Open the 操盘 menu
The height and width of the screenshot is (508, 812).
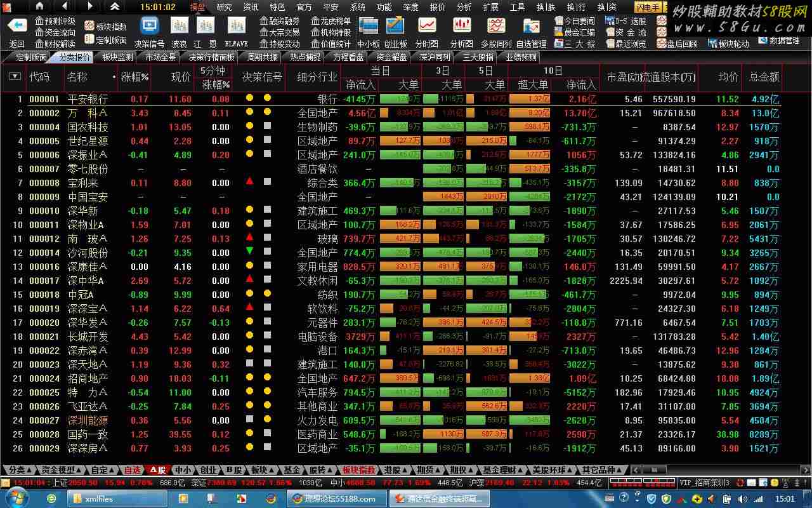[x=197, y=7]
